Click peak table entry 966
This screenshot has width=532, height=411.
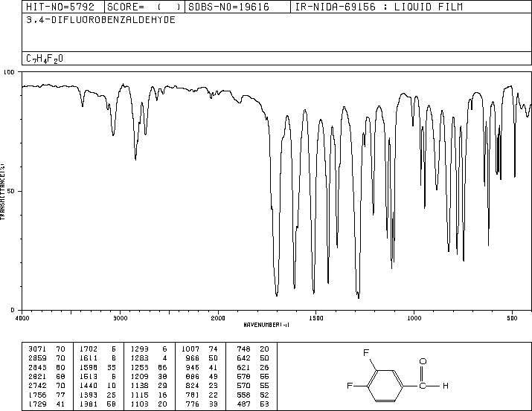(193, 358)
